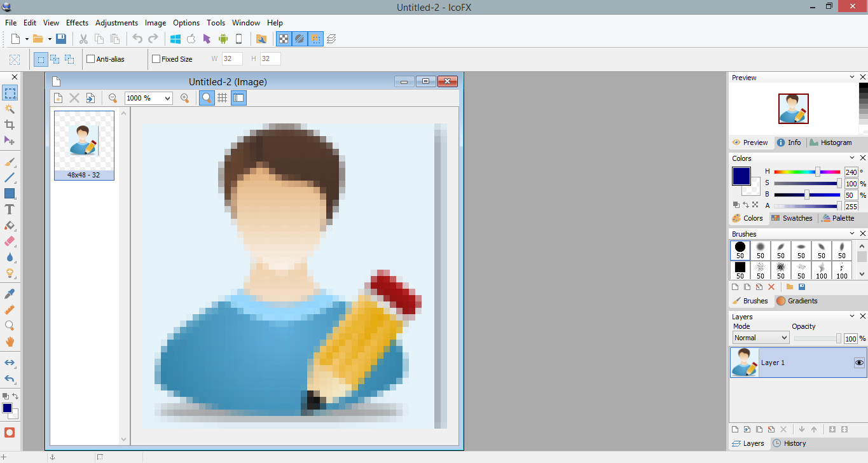Toggle visibility of Layer 1

point(858,362)
